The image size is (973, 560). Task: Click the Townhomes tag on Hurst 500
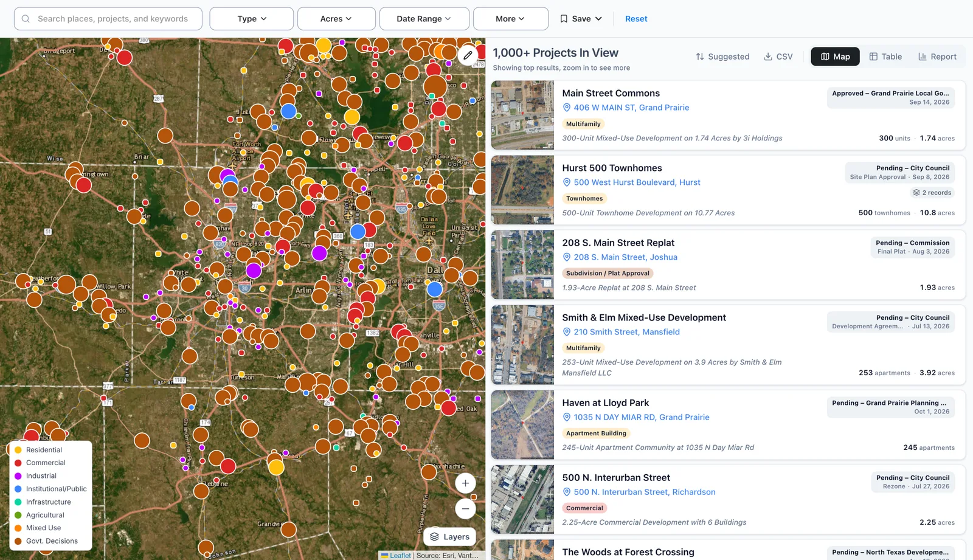pyautogui.click(x=584, y=199)
